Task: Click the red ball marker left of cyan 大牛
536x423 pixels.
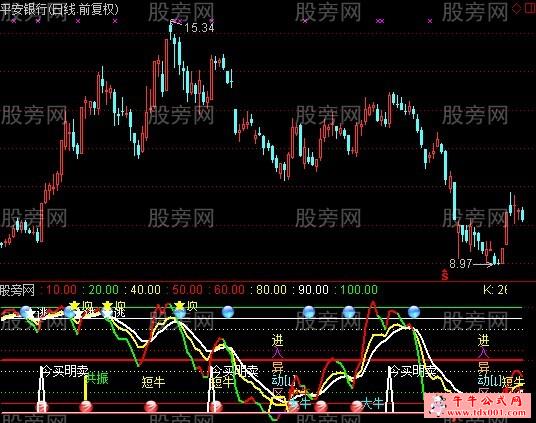Action: (x=357, y=406)
